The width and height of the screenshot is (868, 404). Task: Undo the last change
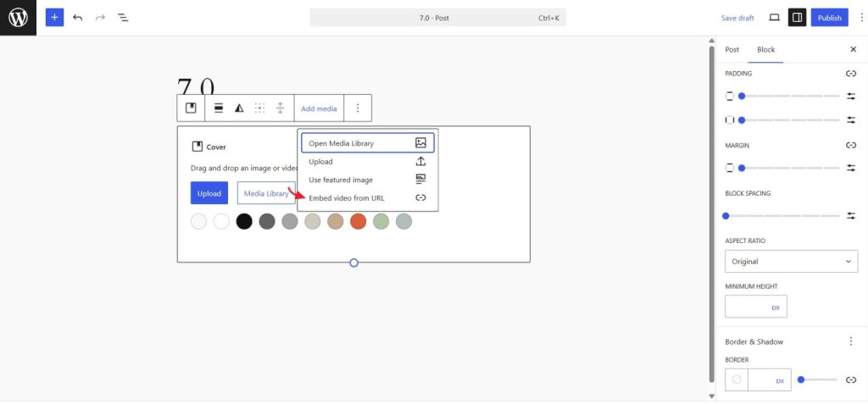click(x=78, y=18)
